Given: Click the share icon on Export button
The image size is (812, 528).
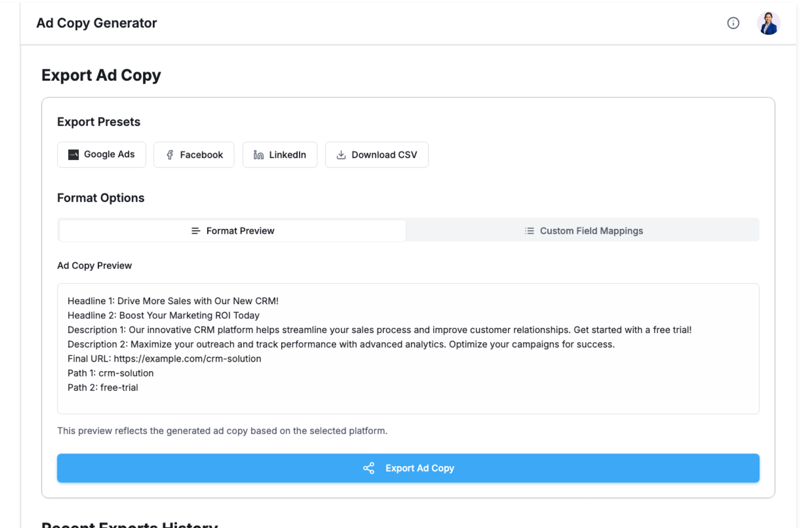Looking at the screenshot, I should 369,468.
